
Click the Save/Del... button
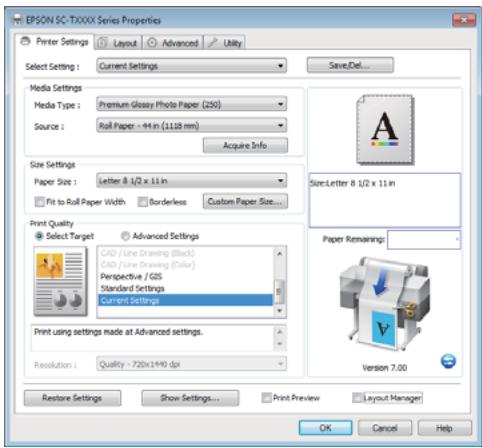click(x=350, y=65)
